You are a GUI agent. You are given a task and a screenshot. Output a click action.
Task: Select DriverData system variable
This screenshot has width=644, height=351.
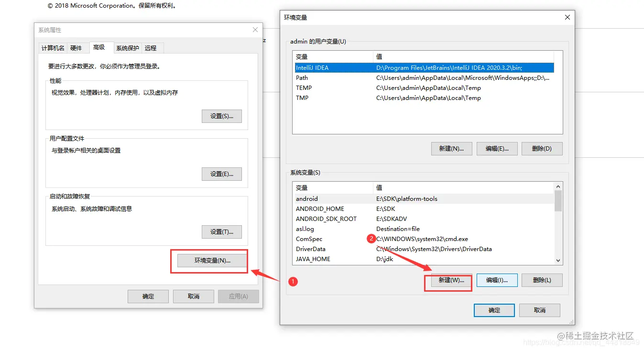[424, 249]
